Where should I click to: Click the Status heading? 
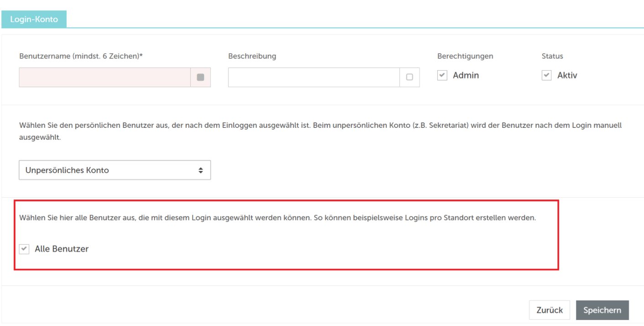[x=552, y=56]
